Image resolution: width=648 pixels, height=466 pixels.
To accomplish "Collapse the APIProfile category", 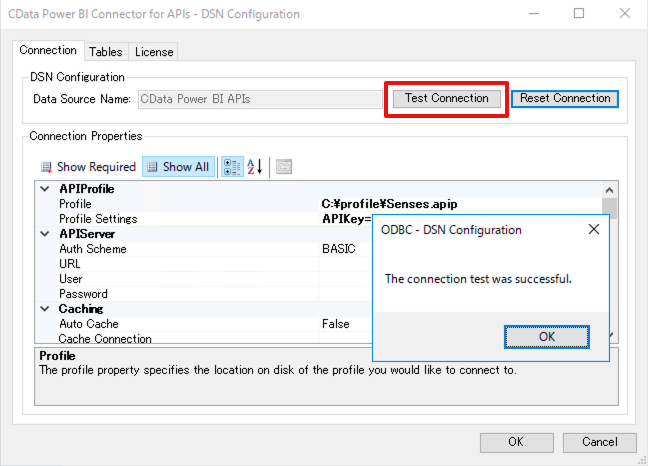I will click(x=44, y=189).
